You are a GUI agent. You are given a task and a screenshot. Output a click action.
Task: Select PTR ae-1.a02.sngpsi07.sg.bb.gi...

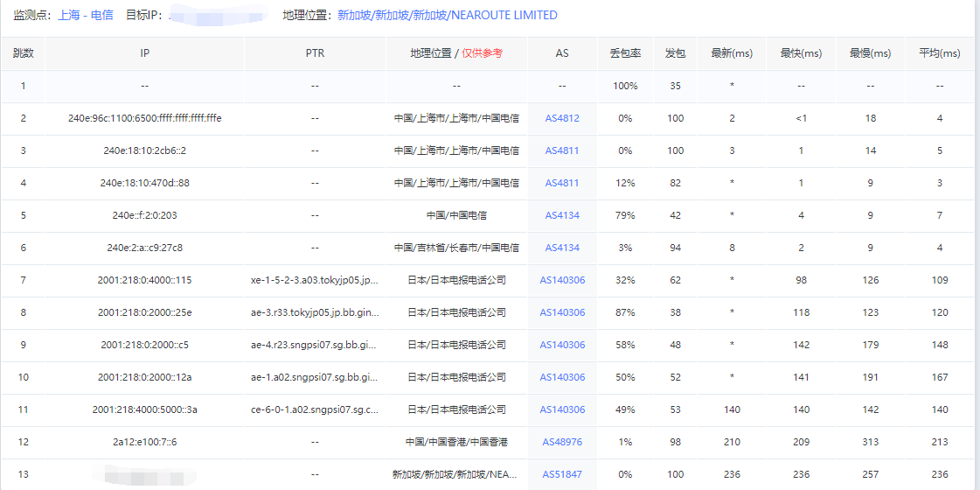[315, 377]
